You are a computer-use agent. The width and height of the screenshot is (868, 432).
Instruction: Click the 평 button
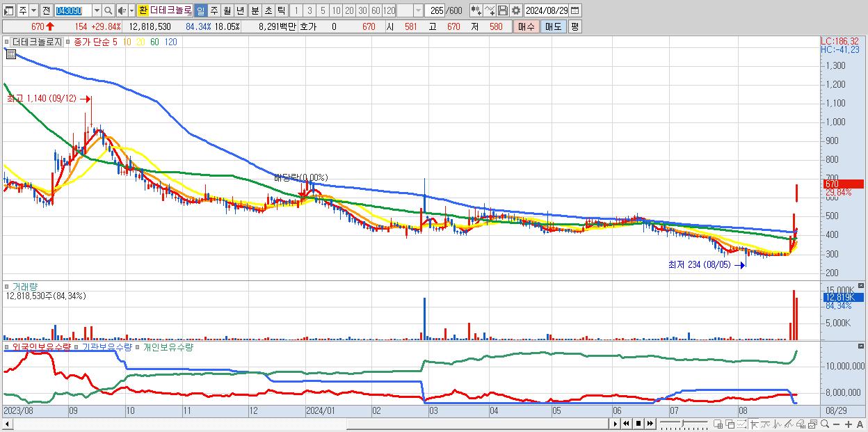click(574, 26)
